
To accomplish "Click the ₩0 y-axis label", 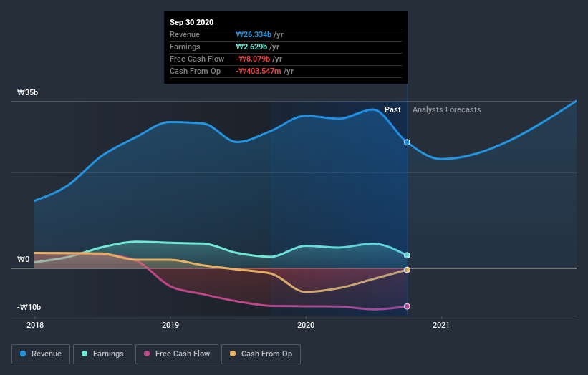I will [23, 259].
